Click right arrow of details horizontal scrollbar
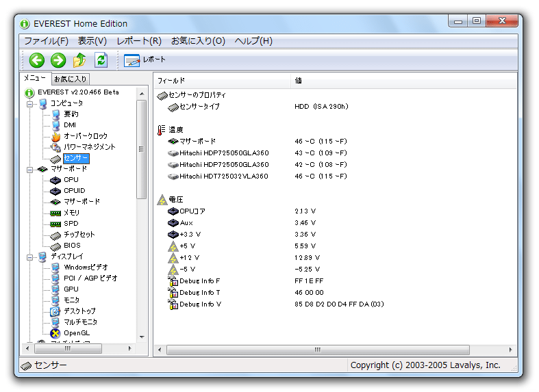The width and height of the screenshot is (539, 392). (x=510, y=350)
